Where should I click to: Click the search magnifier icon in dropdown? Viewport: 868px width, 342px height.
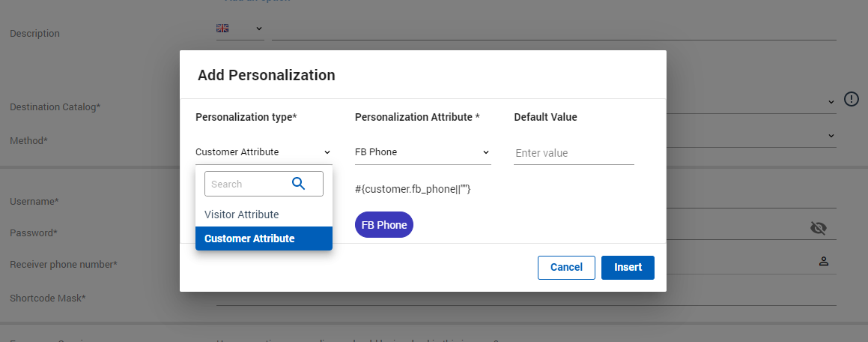[299, 184]
